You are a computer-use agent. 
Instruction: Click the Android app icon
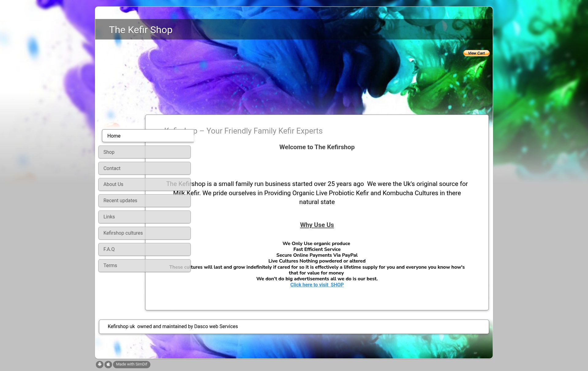pyautogui.click(x=100, y=364)
